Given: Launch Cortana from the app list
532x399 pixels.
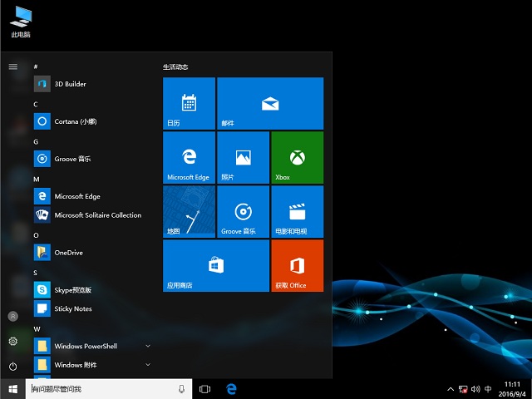Looking at the screenshot, I should pos(75,121).
